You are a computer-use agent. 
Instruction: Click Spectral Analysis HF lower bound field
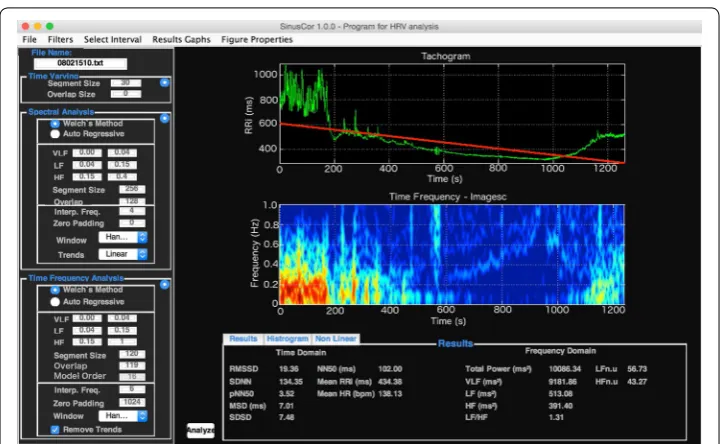[x=87, y=177]
